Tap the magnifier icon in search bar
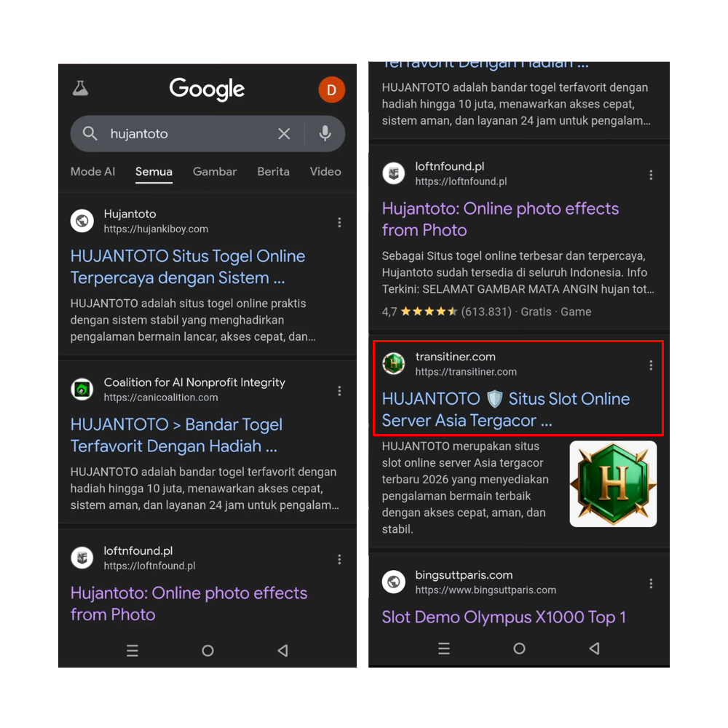Image resolution: width=728 pixels, height=728 pixels. pyautogui.click(x=90, y=134)
